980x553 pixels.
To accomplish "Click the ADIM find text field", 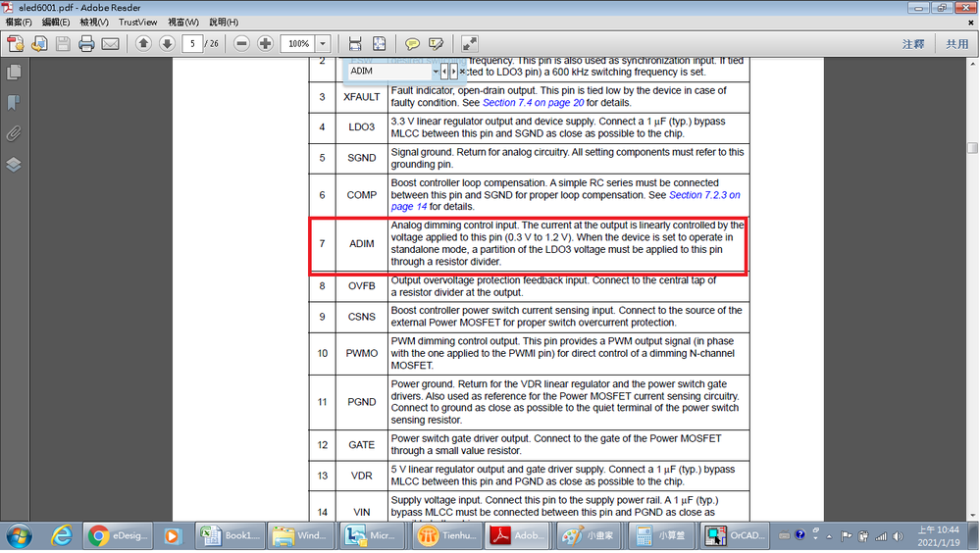I will tap(390, 72).
